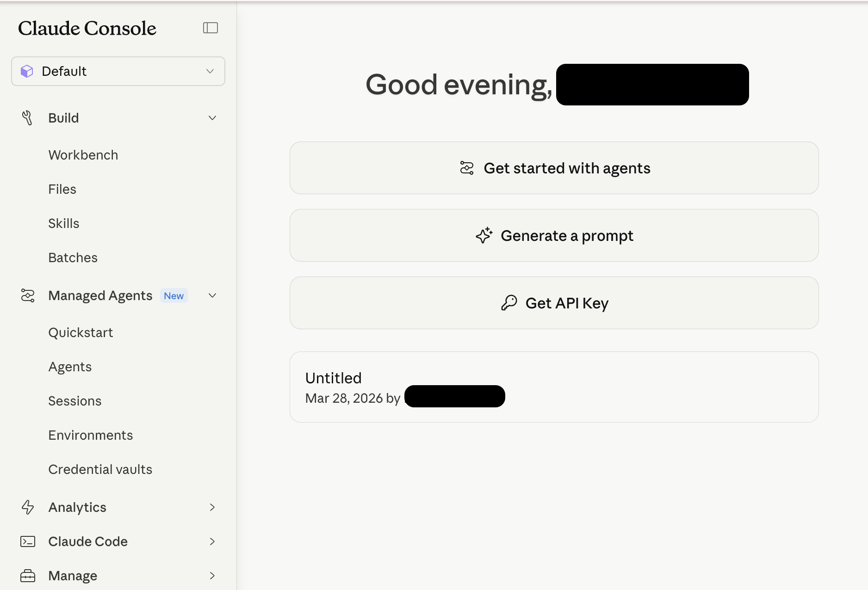The image size is (868, 590).
Task: Expand the Analytics section chevron
Action: (x=212, y=507)
